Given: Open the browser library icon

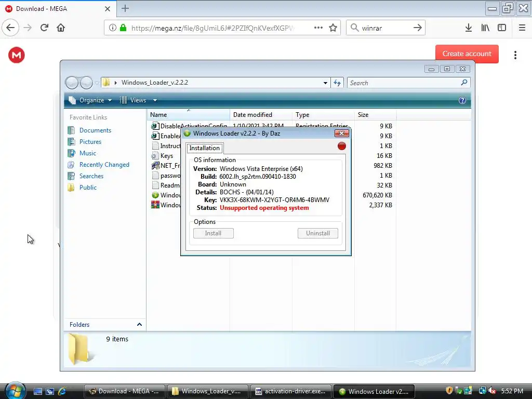Looking at the screenshot, I should [485, 28].
